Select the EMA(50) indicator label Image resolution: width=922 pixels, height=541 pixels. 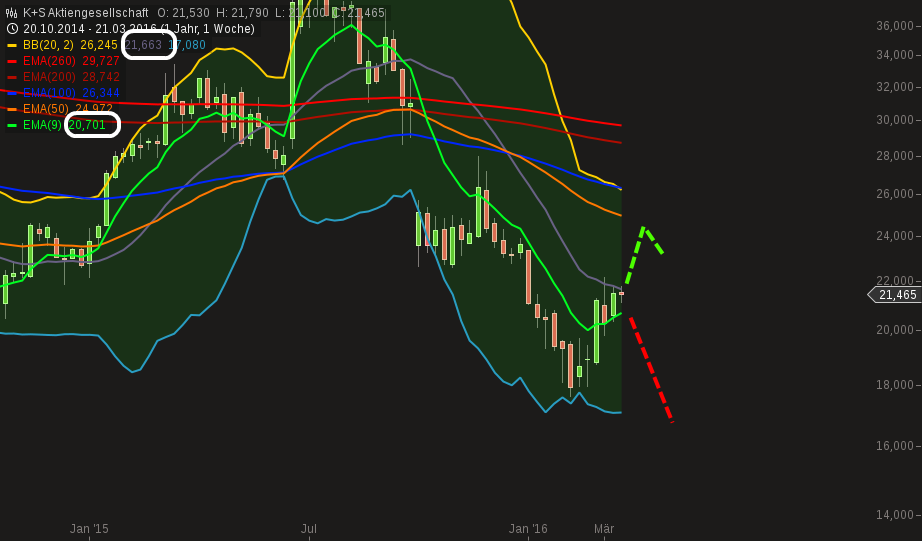click(46, 108)
